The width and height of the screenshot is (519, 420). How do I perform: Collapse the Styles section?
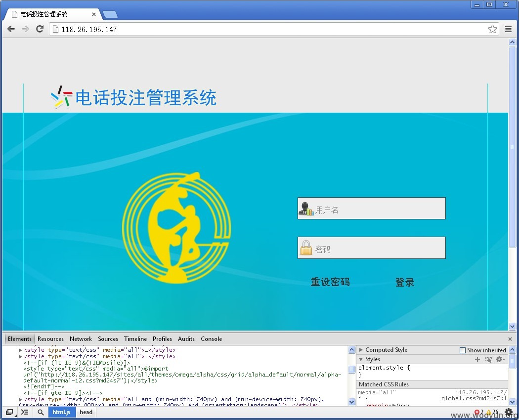(x=361, y=359)
